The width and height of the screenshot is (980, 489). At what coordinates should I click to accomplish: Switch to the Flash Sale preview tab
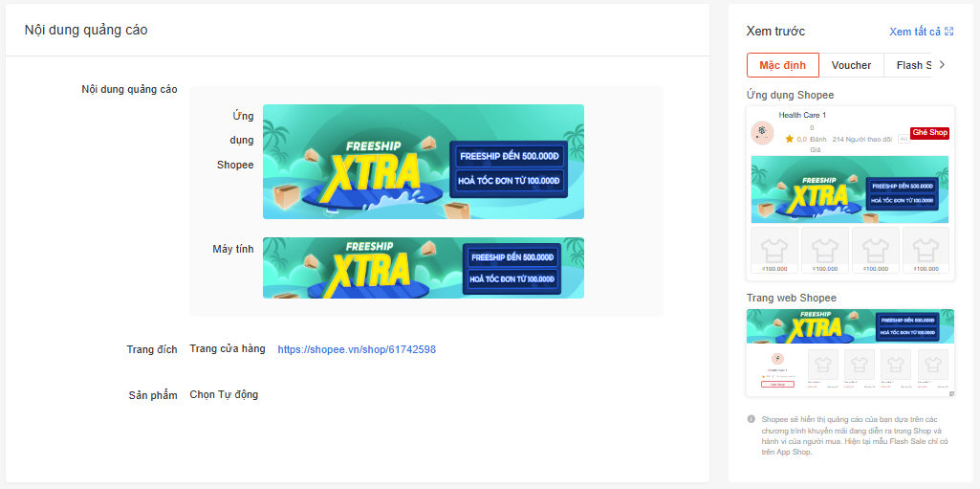point(907,65)
